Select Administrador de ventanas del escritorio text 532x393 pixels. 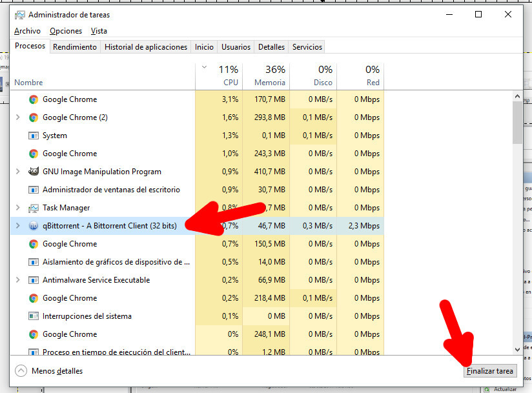(x=111, y=190)
